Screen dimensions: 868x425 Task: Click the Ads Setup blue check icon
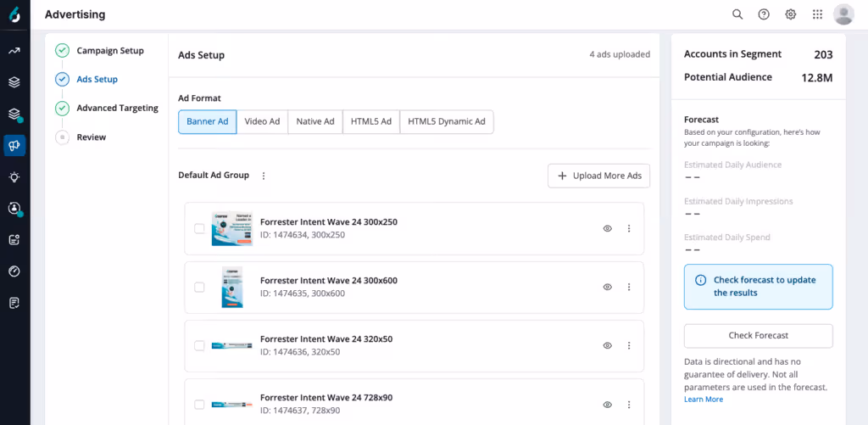pyautogui.click(x=62, y=79)
